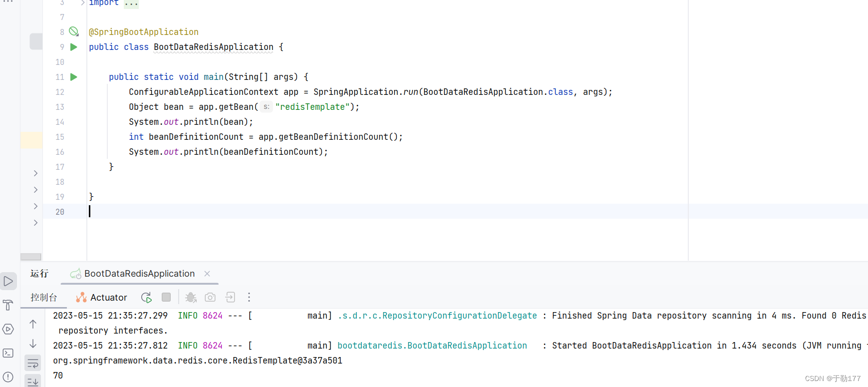Image resolution: width=868 pixels, height=387 pixels.
Task: Click the camera thread dump icon
Action: click(x=210, y=298)
